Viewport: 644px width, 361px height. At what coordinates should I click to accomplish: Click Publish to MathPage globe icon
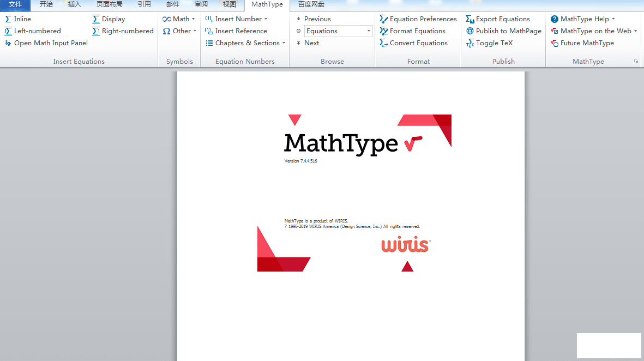pos(470,31)
